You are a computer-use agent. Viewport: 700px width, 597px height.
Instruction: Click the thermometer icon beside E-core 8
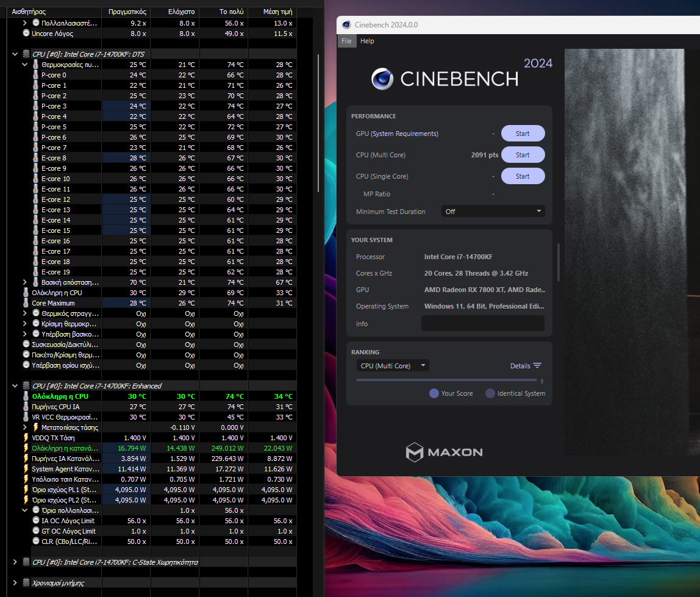[36, 158]
